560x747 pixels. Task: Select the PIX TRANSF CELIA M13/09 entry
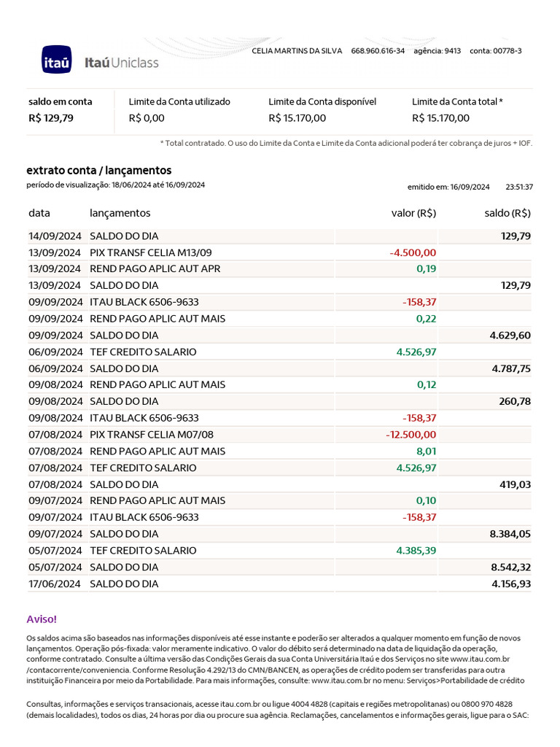pyautogui.click(x=150, y=252)
